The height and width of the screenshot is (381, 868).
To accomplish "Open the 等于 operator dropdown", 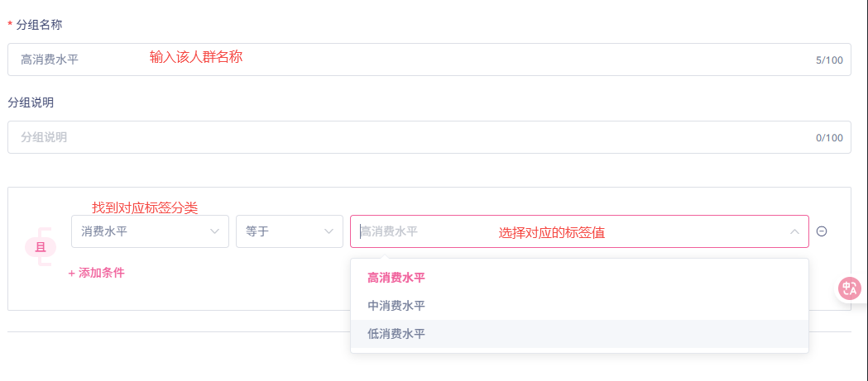I will 290,231.
